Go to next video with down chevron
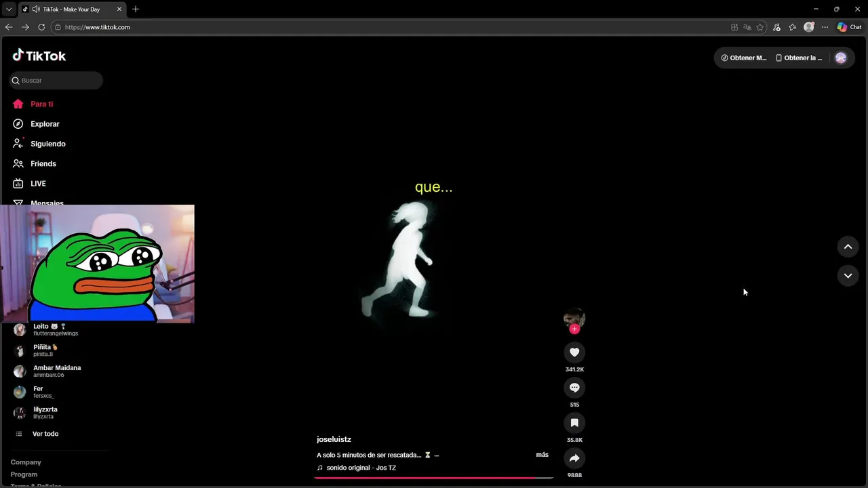This screenshot has height=488, width=868. pos(848,275)
